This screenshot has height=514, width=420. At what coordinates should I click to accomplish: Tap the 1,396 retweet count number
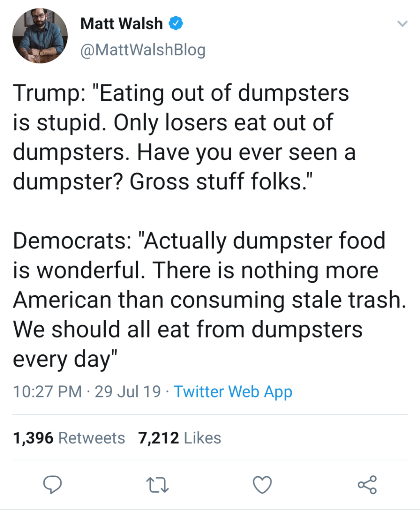pyautogui.click(x=33, y=438)
